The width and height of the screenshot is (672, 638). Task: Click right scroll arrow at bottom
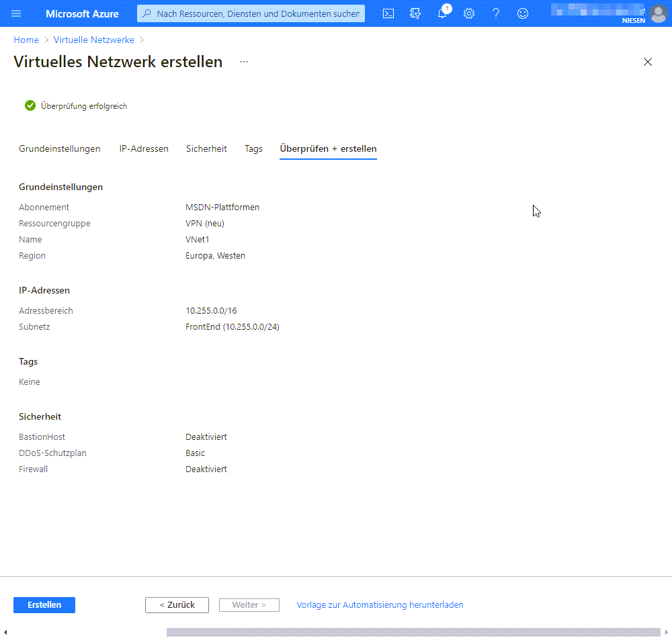click(x=667, y=632)
